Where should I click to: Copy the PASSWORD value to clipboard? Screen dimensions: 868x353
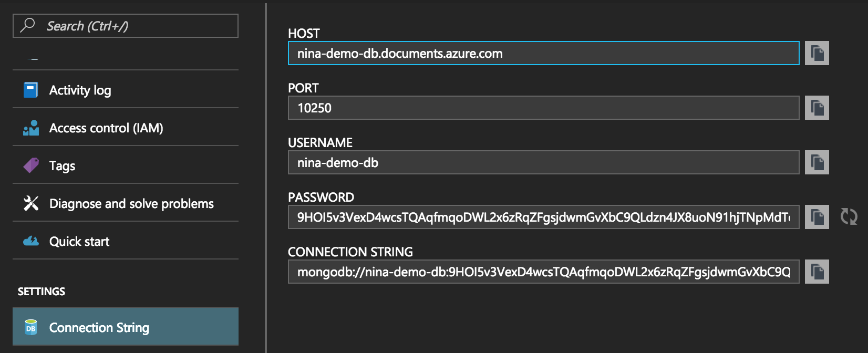817,217
